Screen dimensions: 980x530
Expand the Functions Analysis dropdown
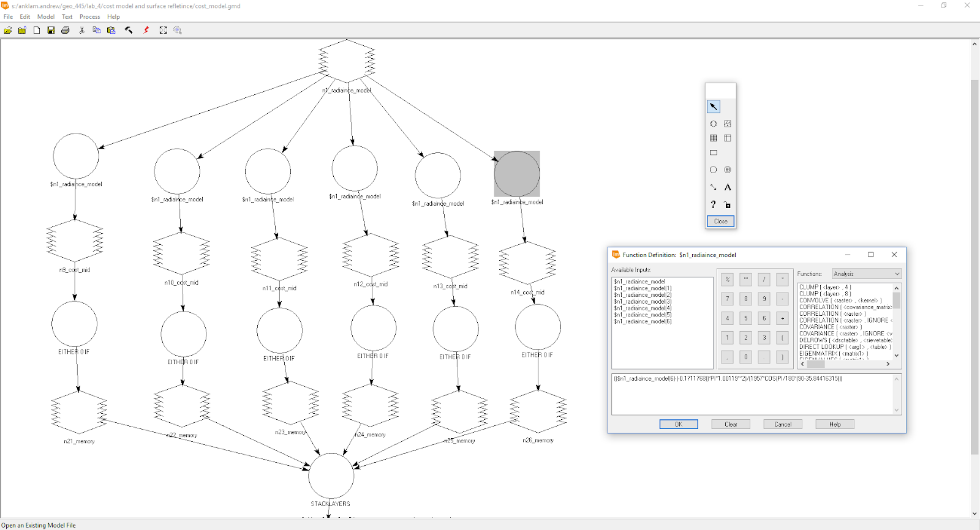(866, 274)
